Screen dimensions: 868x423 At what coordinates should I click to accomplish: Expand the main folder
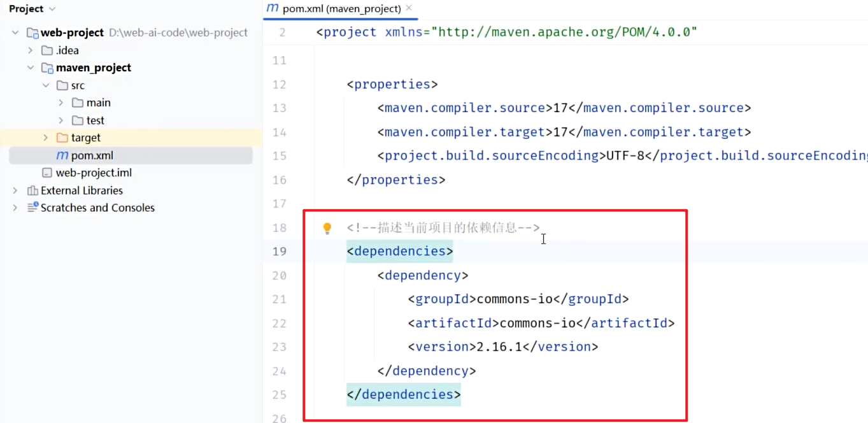coord(61,103)
